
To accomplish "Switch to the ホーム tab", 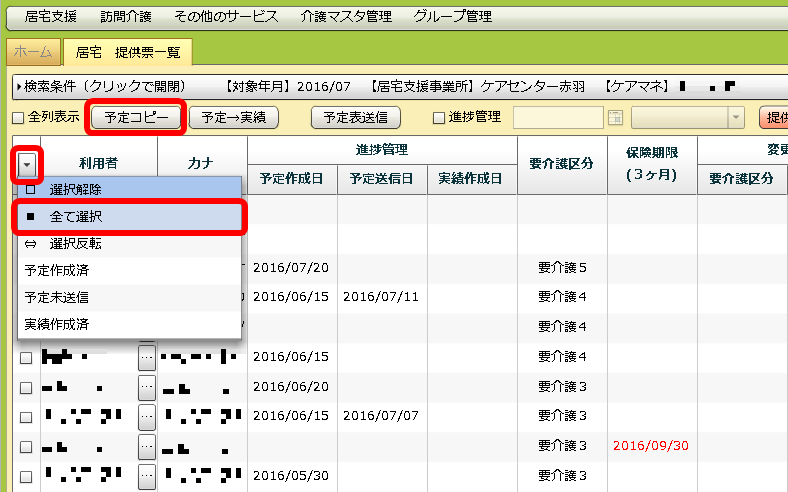I will tap(33, 51).
